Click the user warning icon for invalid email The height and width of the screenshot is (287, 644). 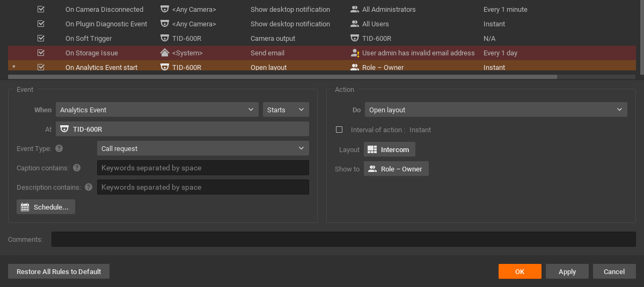[x=354, y=53]
